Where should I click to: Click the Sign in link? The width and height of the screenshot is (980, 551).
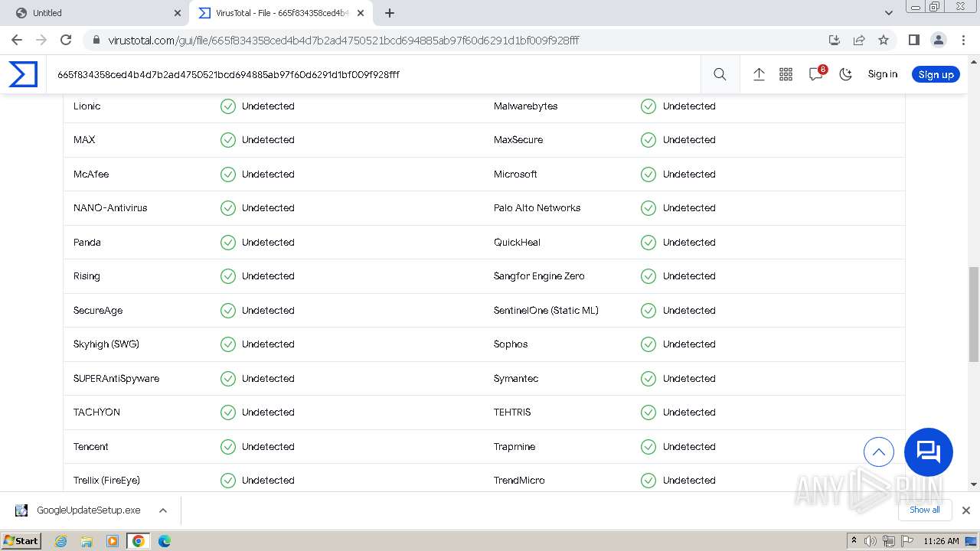pyautogui.click(x=882, y=74)
